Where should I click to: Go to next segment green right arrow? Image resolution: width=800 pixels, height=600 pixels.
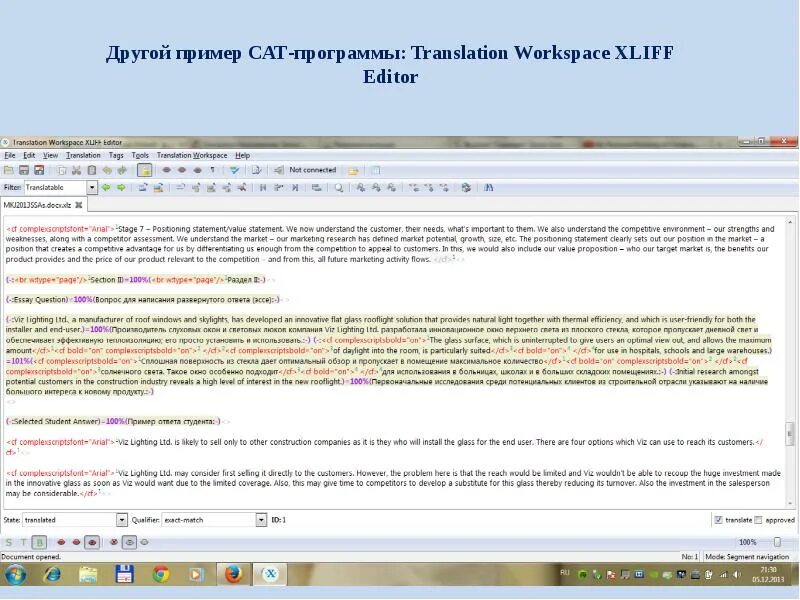121,188
